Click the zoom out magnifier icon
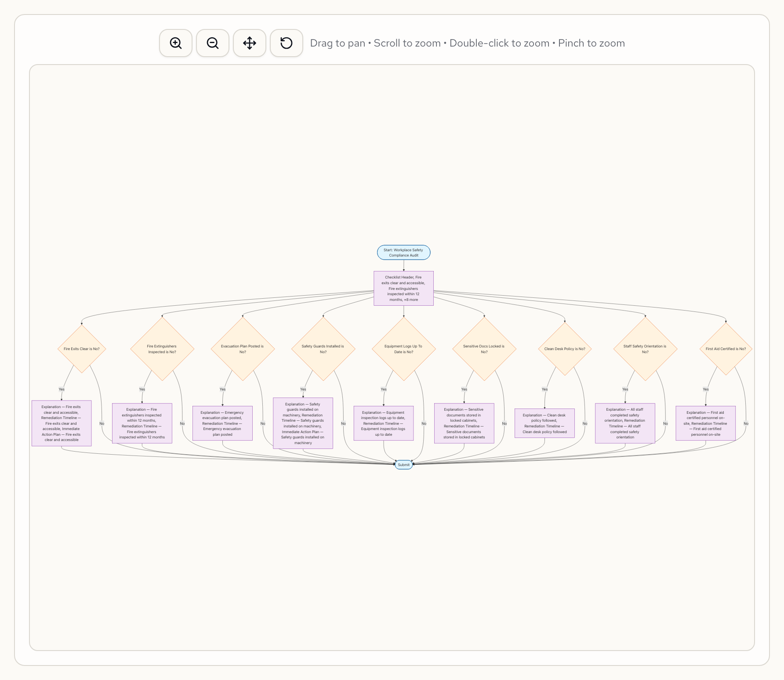 pos(213,43)
